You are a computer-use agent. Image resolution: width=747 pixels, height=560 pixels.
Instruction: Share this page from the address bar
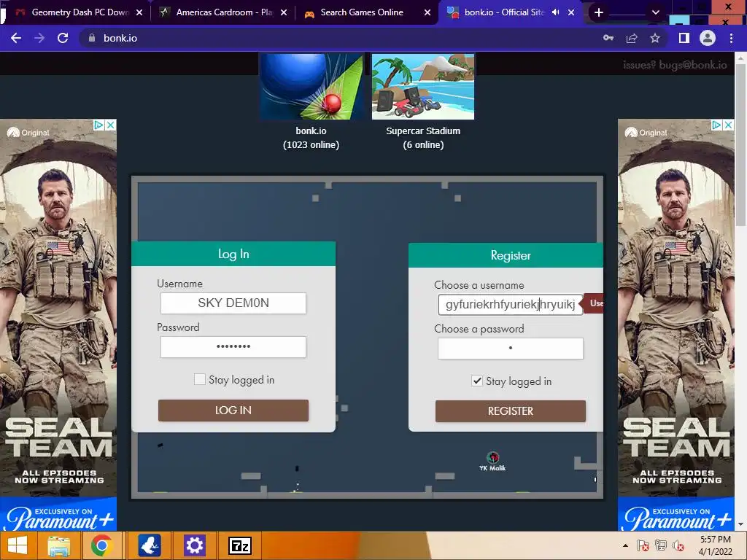coord(632,38)
